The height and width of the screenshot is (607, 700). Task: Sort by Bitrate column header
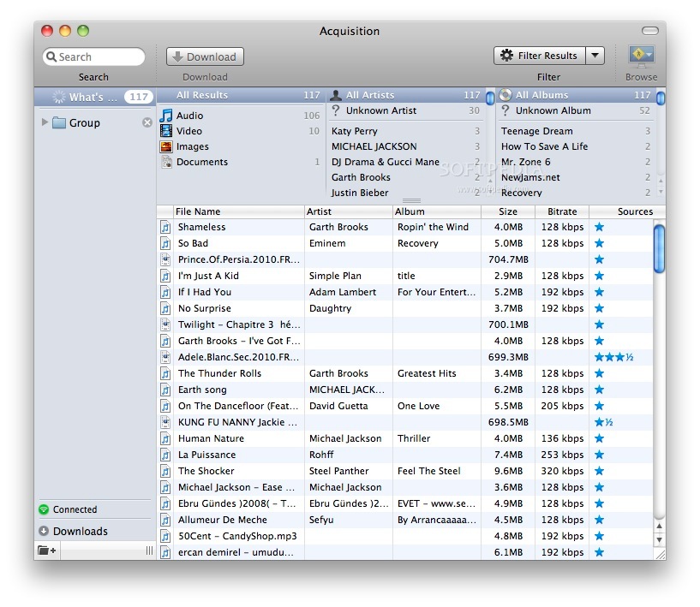pos(562,211)
